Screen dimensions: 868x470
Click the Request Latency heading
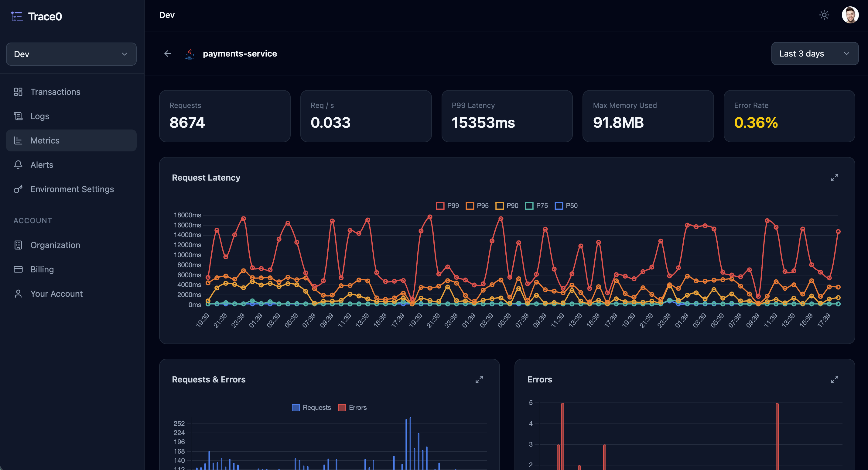(206, 178)
